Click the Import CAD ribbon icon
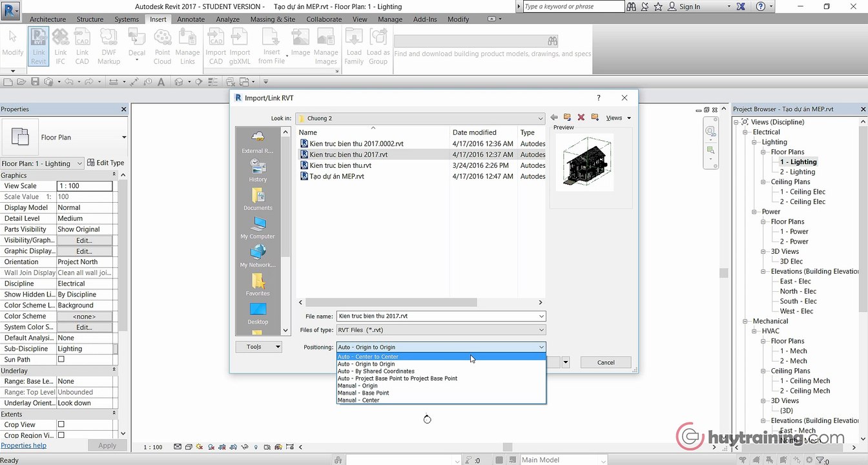 coord(216,46)
